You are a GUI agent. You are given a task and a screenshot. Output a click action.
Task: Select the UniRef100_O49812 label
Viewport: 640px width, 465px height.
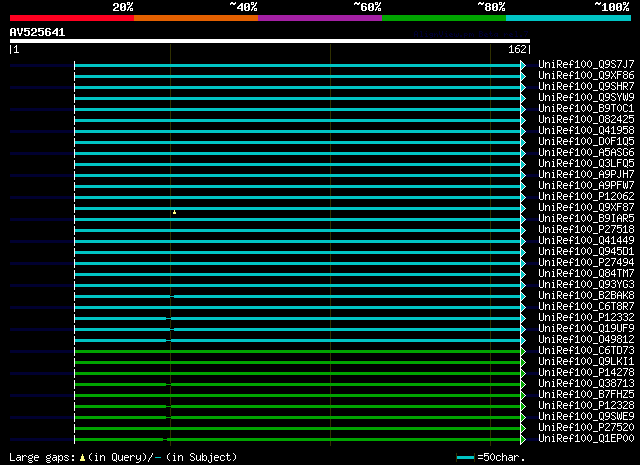point(586,340)
